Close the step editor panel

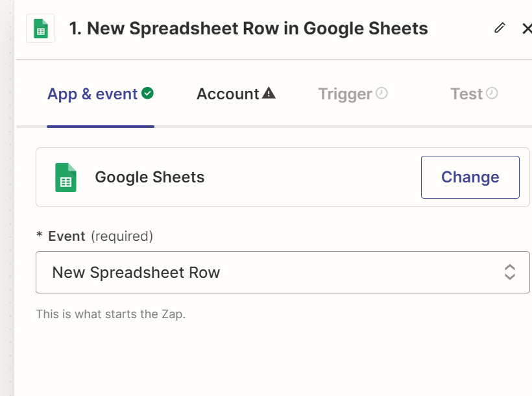pyautogui.click(x=526, y=29)
